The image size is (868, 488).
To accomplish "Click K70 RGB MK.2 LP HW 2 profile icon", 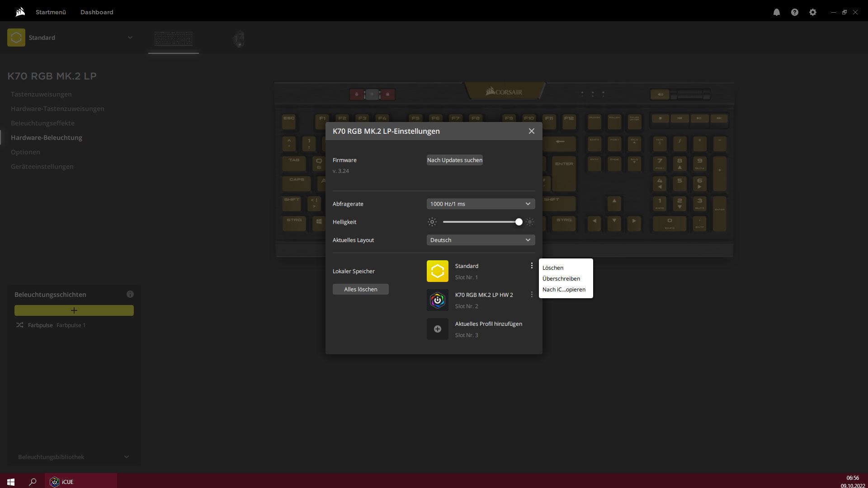I will (438, 300).
